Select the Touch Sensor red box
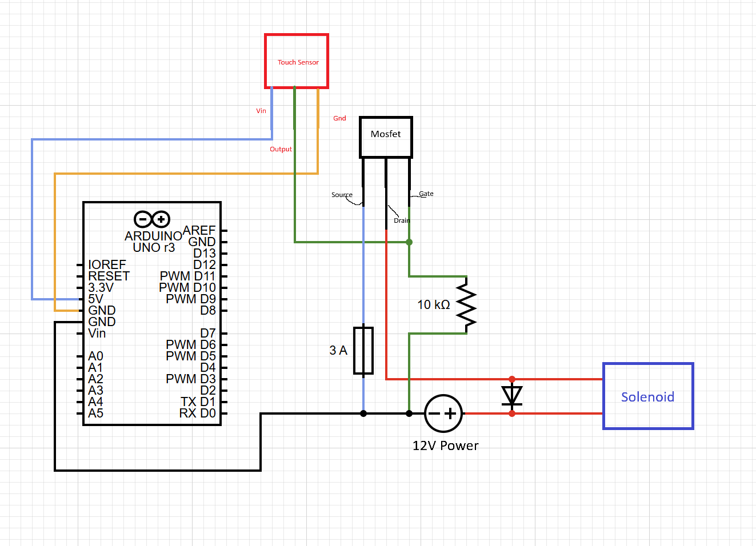Viewport: 756px width, 546px height. (297, 61)
